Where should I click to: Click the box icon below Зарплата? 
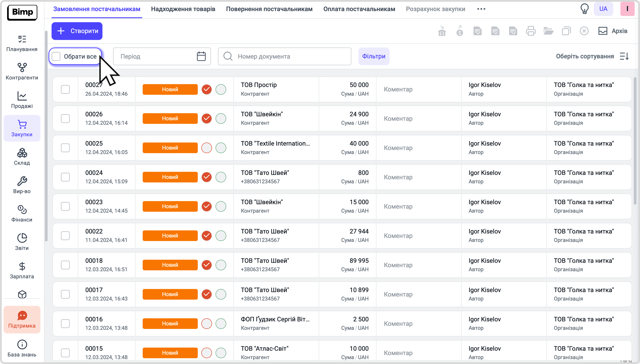pos(22,294)
